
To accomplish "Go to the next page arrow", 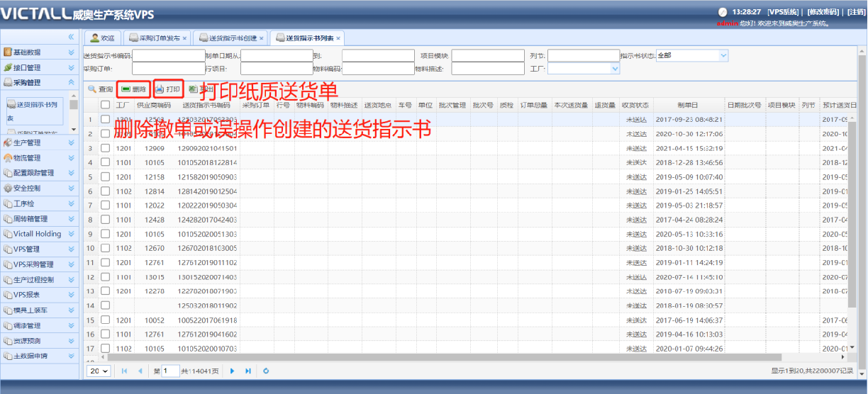I will click(x=233, y=371).
